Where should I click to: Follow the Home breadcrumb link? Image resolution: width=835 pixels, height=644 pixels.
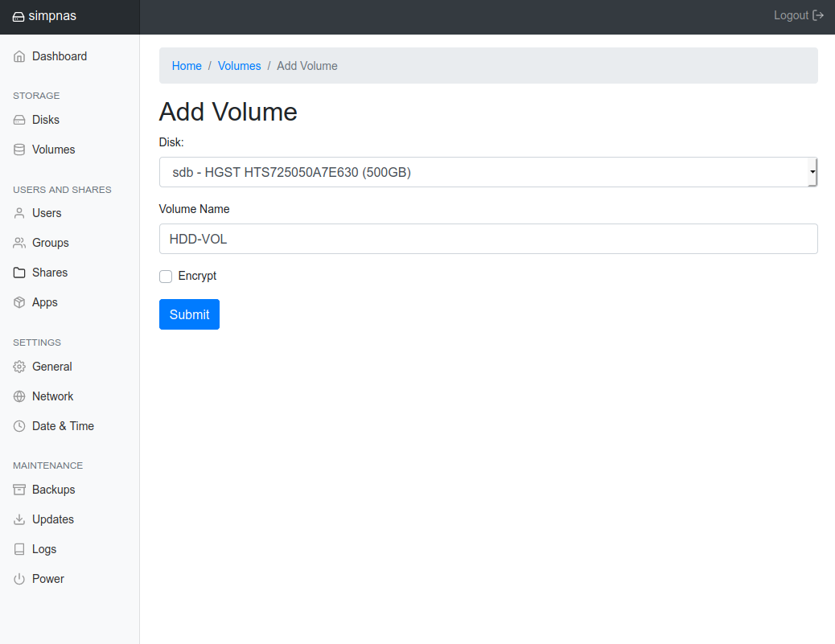coord(187,66)
